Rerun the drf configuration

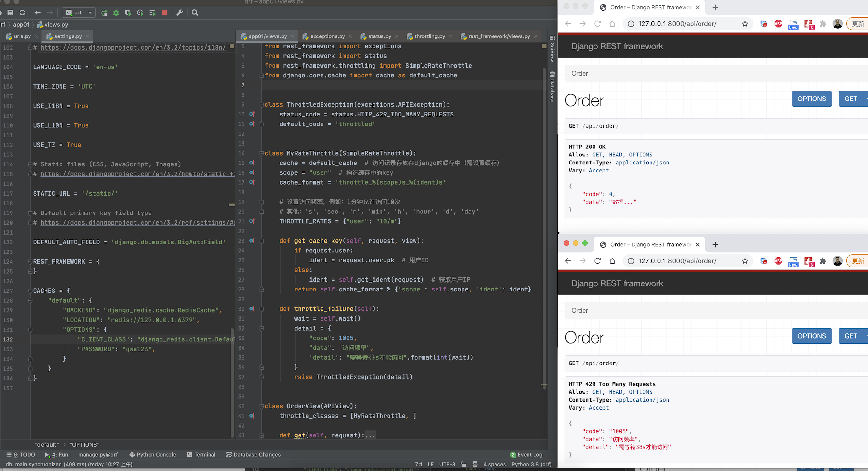pos(104,12)
